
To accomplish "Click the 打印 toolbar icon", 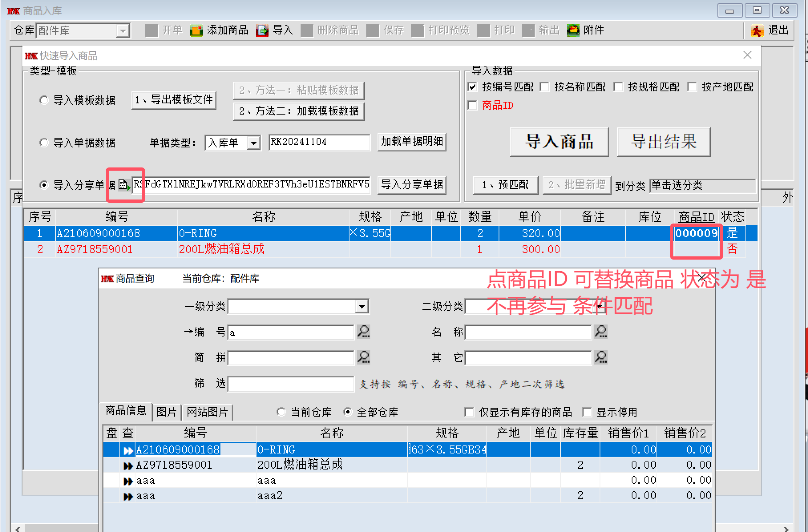I will [483, 30].
